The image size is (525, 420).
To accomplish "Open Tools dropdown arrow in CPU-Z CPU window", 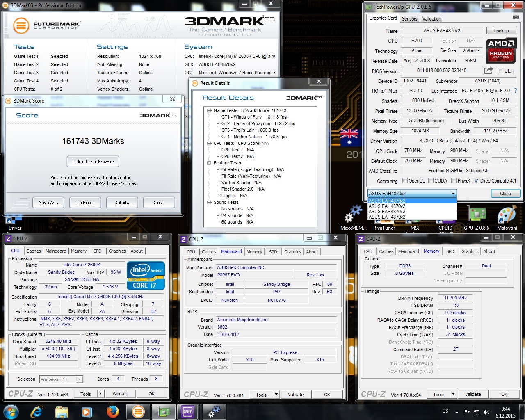I will coord(100,394).
